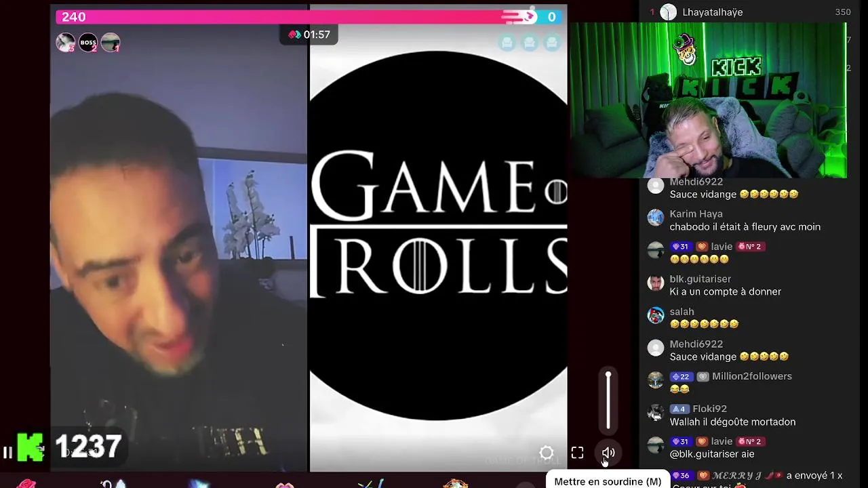Viewport: 868px width, 488px height.
Task: Open Million2followers' username in the chat
Action: click(x=751, y=377)
